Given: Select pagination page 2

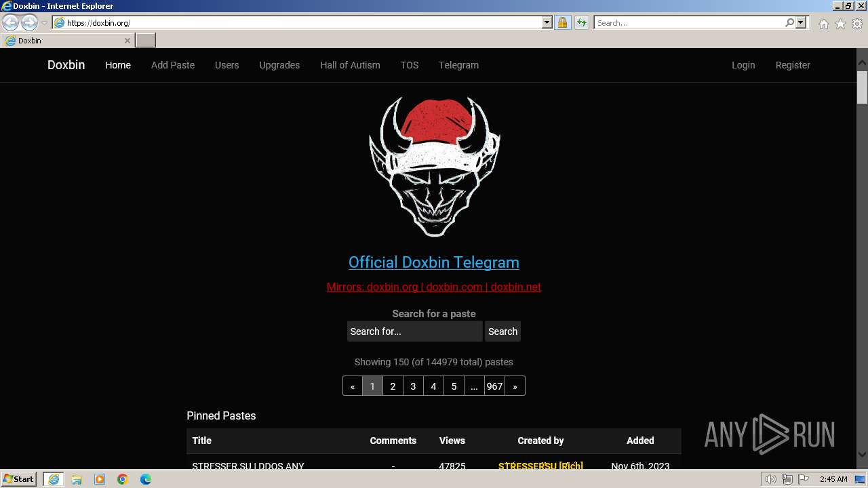Looking at the screenshot, I should click(393, 386).
